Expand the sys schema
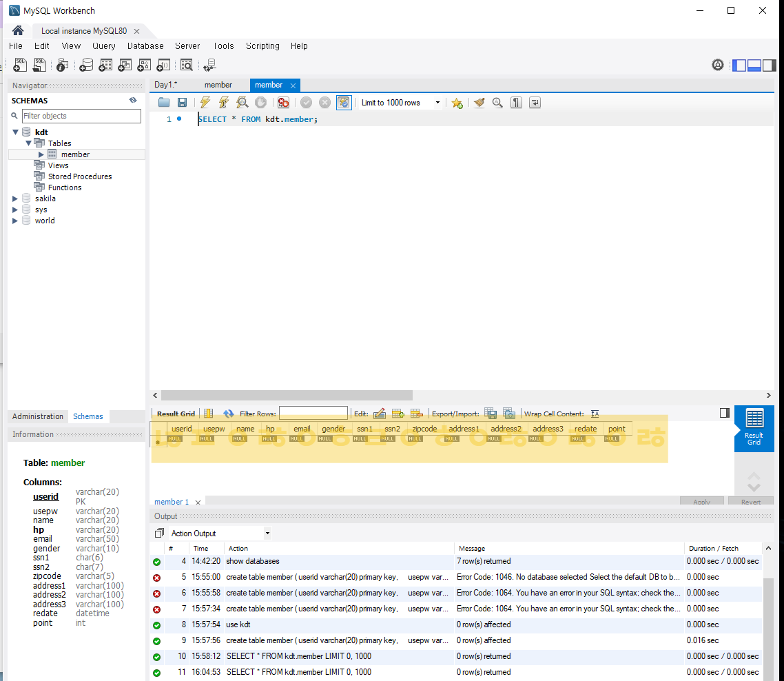Screen dimensions: 784x681 coord(15,210)
